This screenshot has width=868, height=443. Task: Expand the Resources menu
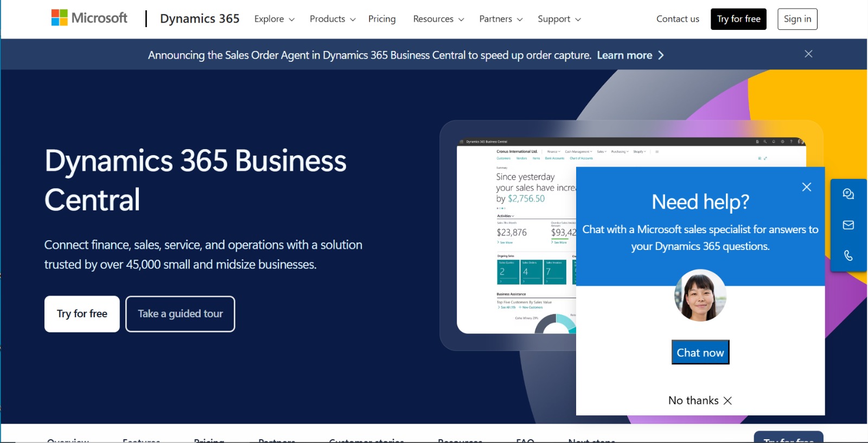click(x=438, y=19)
